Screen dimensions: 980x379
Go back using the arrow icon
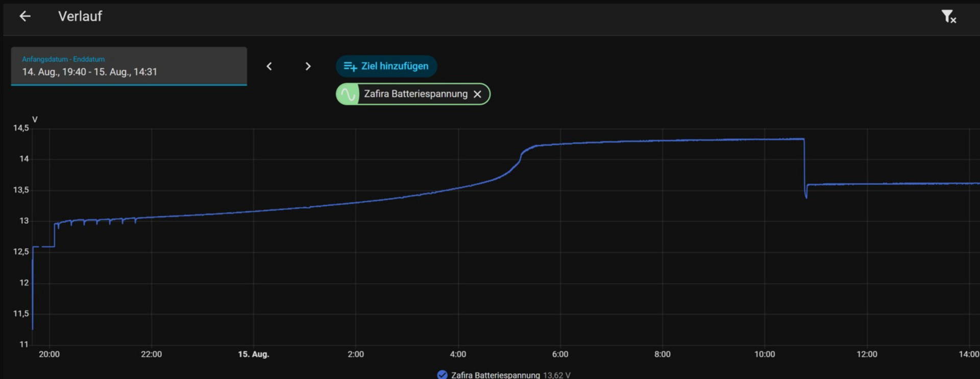[x=25, y=16]
